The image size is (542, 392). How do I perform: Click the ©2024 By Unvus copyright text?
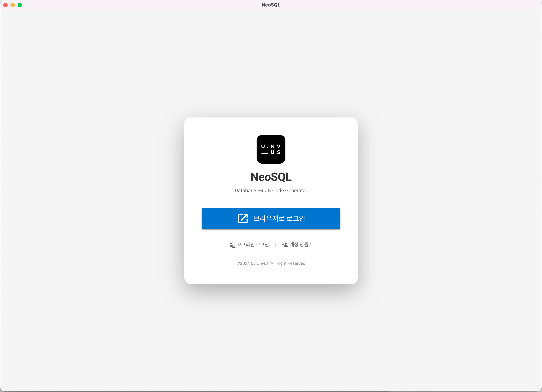pyautogui.click(x=271, y=263)
